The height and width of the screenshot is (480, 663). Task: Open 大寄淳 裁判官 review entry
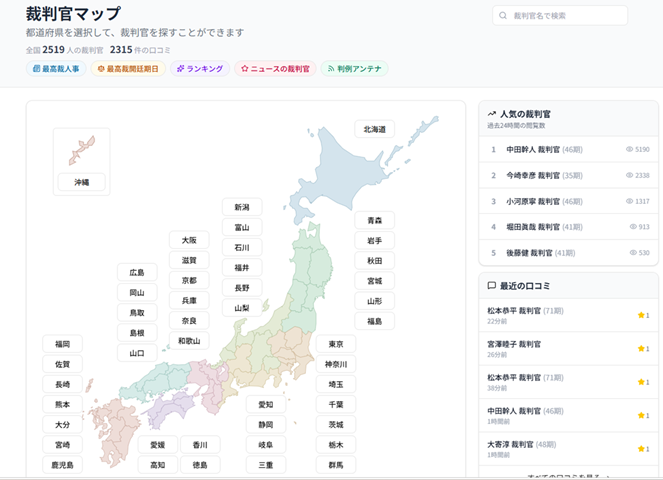click(568, 449)
